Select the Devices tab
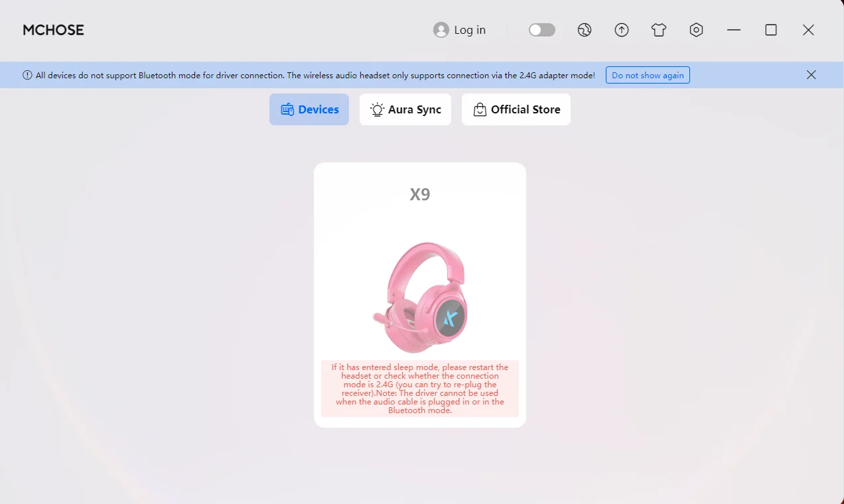Viewport: 844px width, 504px height. pyautogui.click(x=309, y=109)
